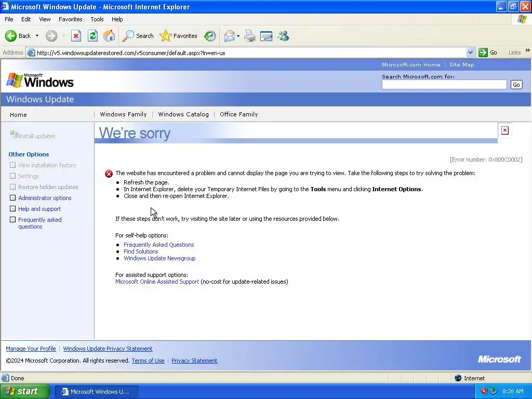Open the Back history dropdown arrow
The image size is (532, 399).
(x=37, y=36)
